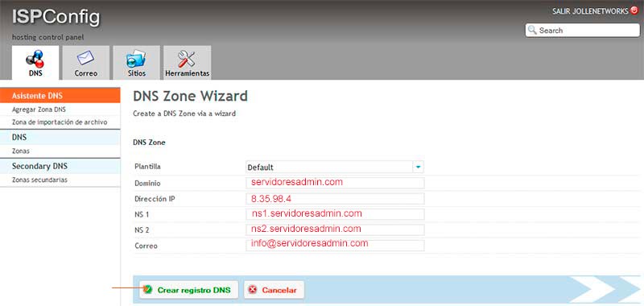Focus the Dirección IP field

click(x=335, y=199)
